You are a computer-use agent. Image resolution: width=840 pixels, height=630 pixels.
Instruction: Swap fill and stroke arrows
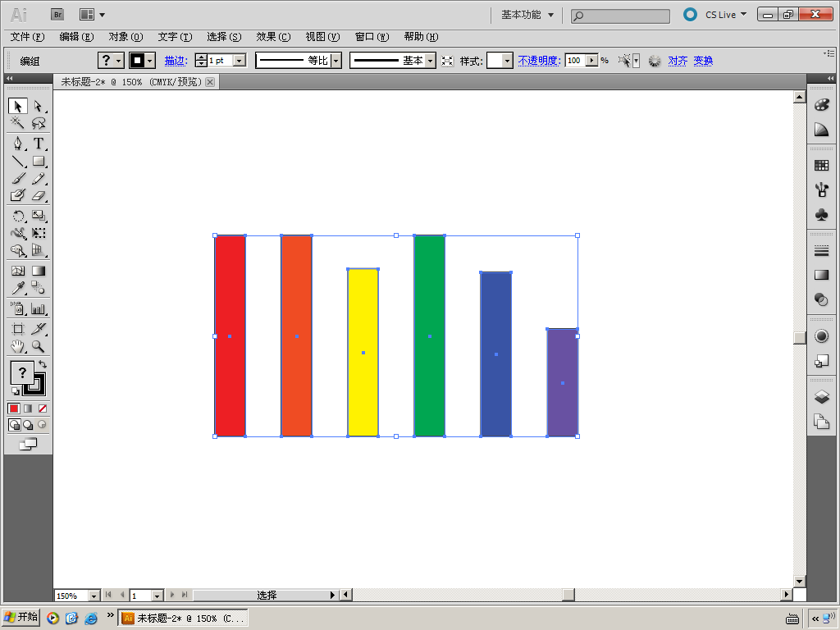tap(43, 364)
